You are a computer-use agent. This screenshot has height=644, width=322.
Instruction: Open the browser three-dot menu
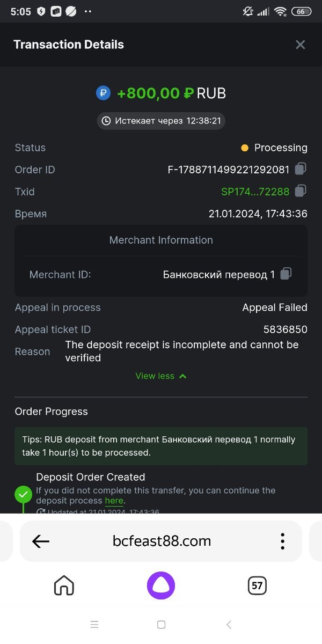[x=282, y=541]
